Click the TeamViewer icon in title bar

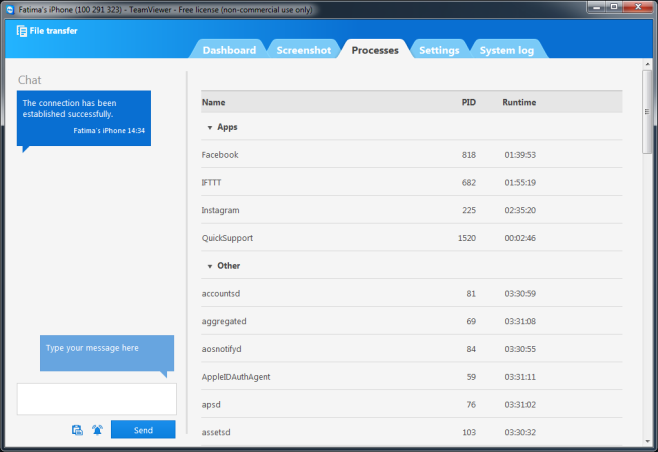point(10,9)
